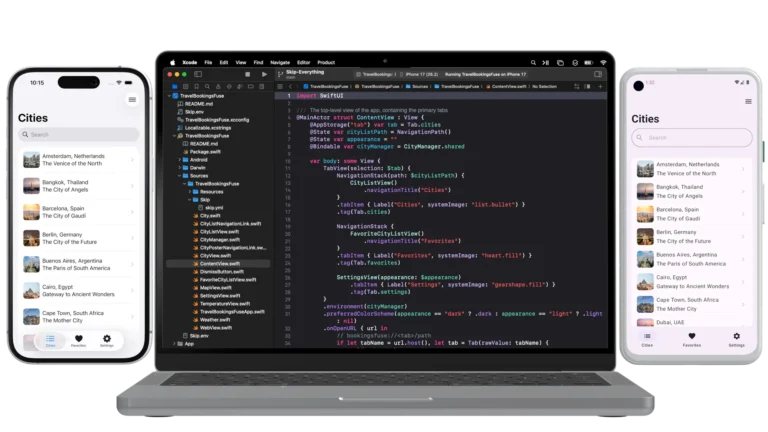Expand the Android folder
This screenshot has height=432, width=768.
click(179, 160)
